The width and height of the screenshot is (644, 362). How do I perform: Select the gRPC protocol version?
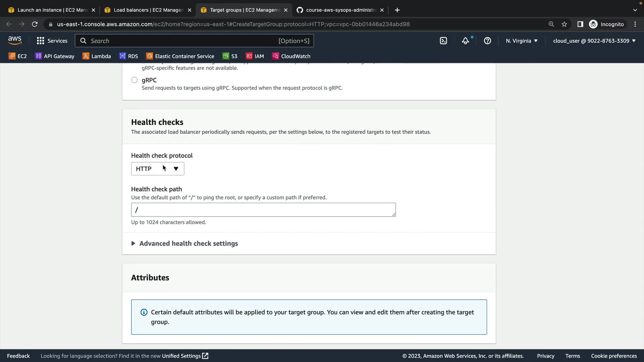click(x=134, y=80)
